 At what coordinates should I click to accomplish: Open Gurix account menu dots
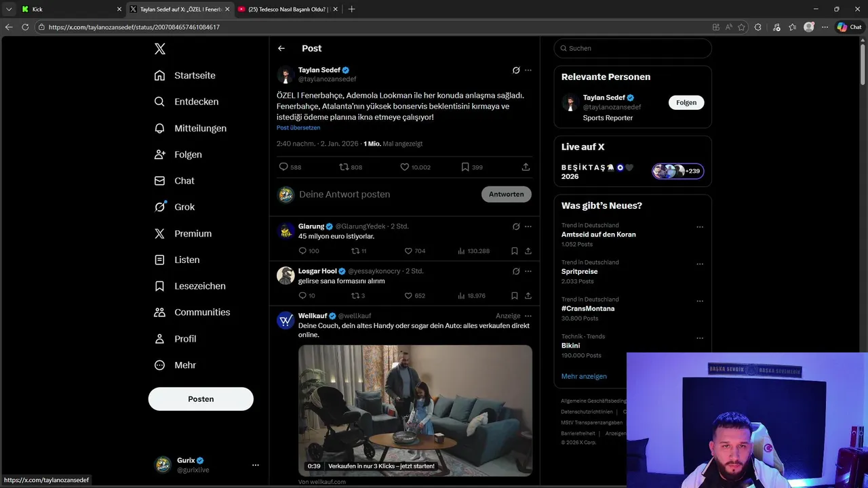(256, 465)
